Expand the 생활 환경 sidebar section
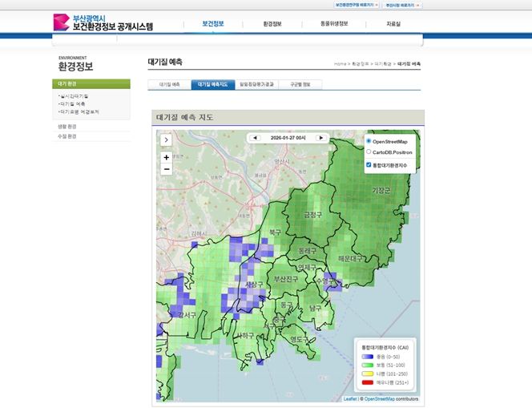532x408 pixels. (67, 126)
